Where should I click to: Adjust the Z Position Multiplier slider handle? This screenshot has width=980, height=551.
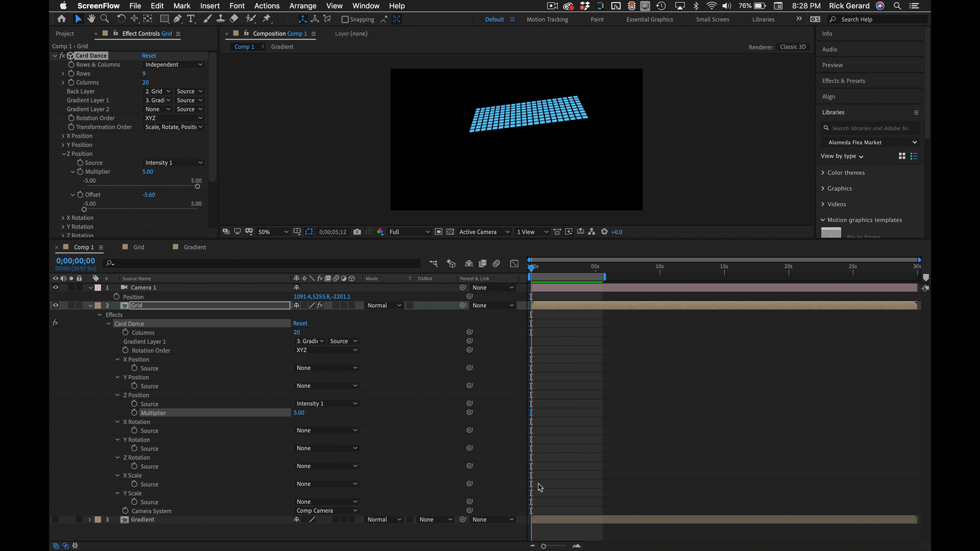198,187
